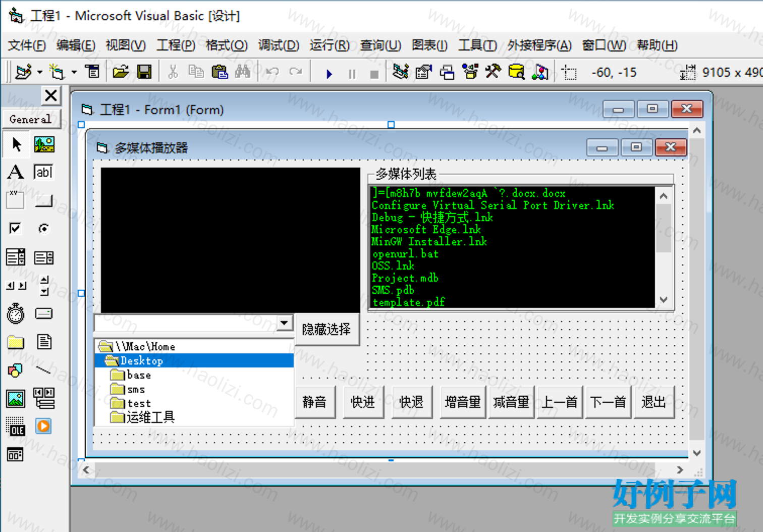Open the Form Layout Window icon
The height and width of the screenshot is (532, 763).
[447, 72]
